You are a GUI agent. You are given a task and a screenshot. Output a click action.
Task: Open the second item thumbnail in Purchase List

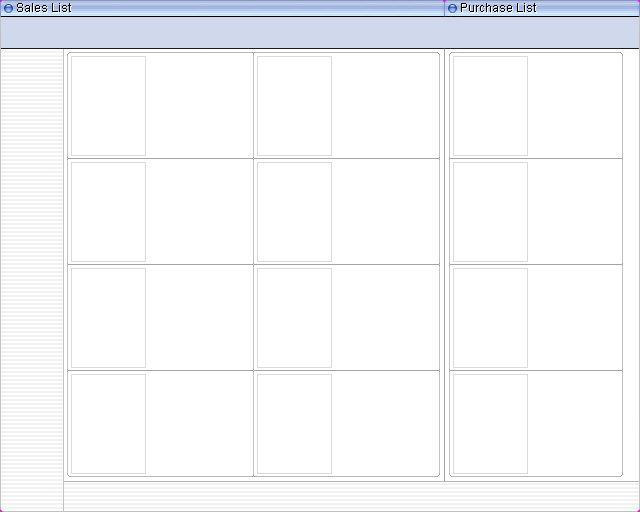click(490, 212)
